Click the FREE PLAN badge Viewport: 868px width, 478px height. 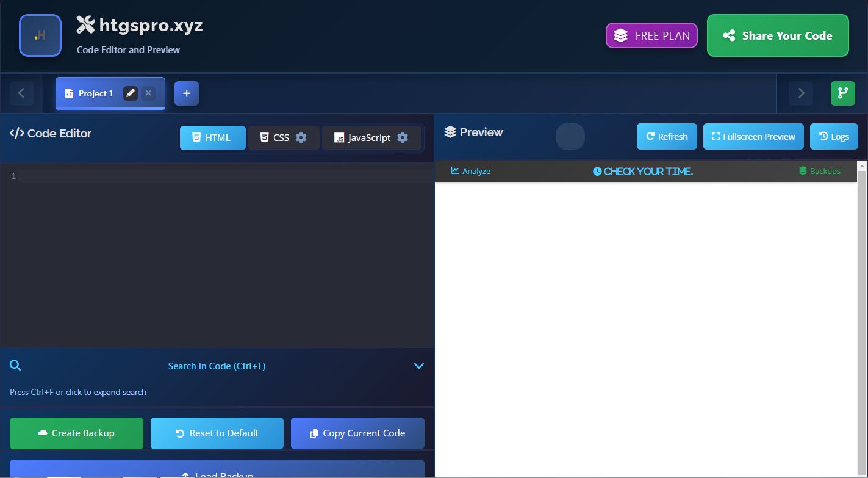(651, 35)
